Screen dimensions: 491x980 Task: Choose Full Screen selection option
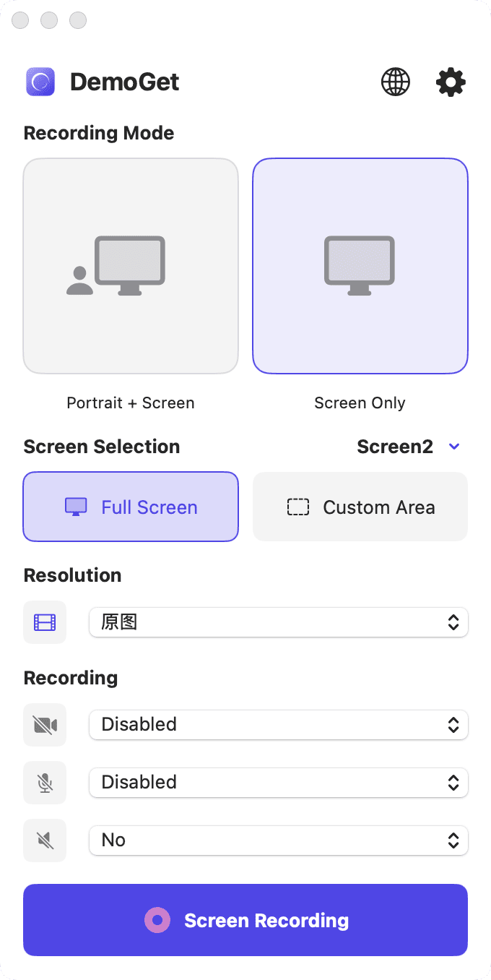pyautogui.click(x=131, y=507)
